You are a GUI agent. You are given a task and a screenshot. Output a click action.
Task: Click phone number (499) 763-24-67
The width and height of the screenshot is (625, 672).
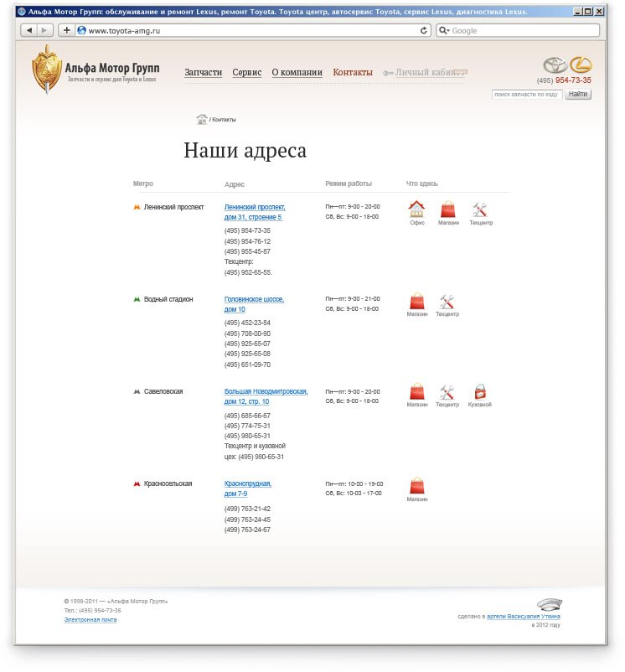coord(247,530)
